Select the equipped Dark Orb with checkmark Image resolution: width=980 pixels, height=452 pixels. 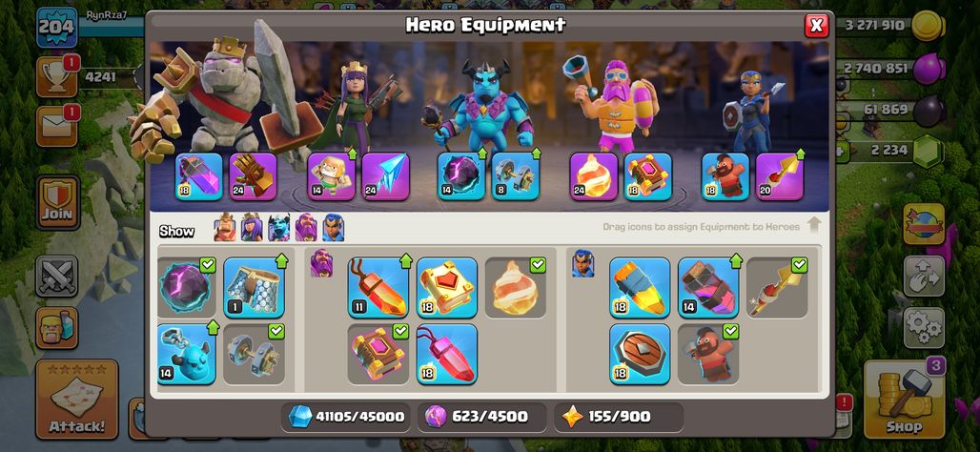click(186, 288)
